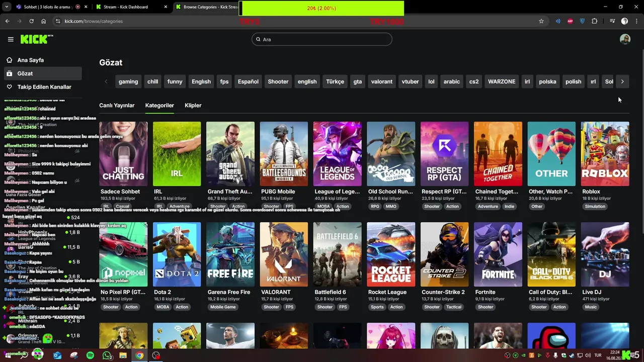Click the Kick search field
This screenshot has height=362, width=644.
322,39
